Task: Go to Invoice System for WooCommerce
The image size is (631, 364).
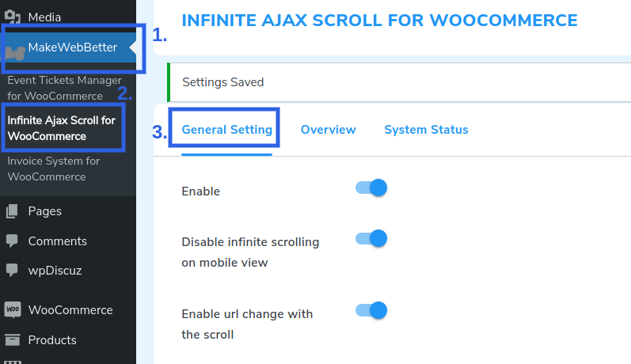Action: [x=54, y=169]
